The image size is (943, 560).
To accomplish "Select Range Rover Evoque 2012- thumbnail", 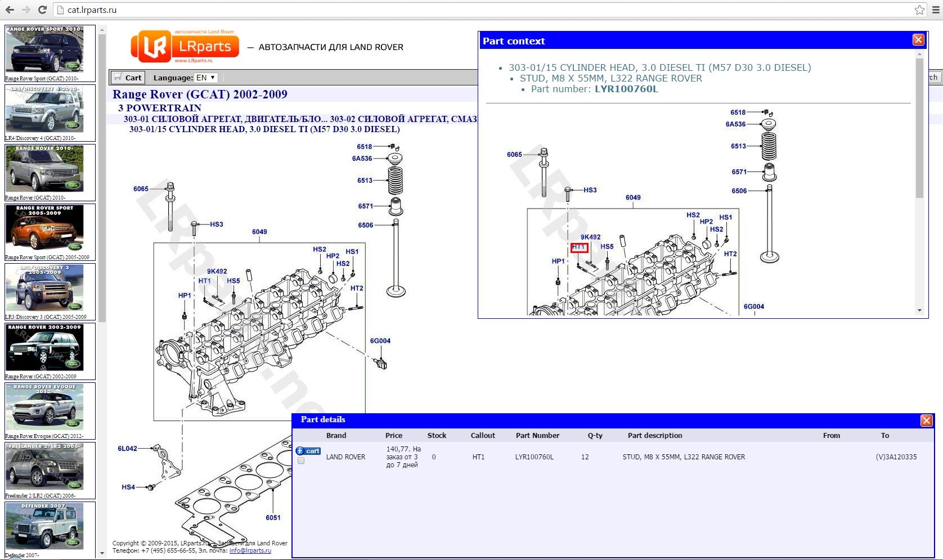I will [x=50, y=411].
